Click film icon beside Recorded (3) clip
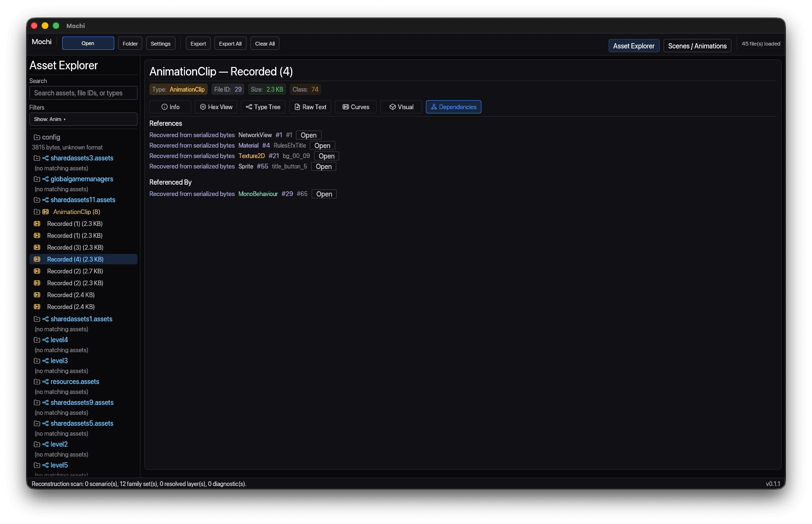The width and height of the screenshot is (812, 524). [37, 247]
